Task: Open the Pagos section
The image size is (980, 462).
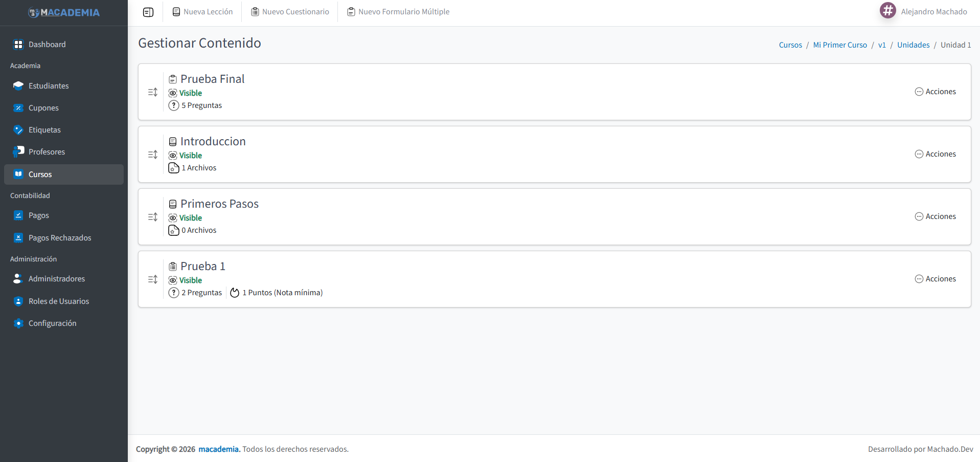Action: [x=39, y=215]
